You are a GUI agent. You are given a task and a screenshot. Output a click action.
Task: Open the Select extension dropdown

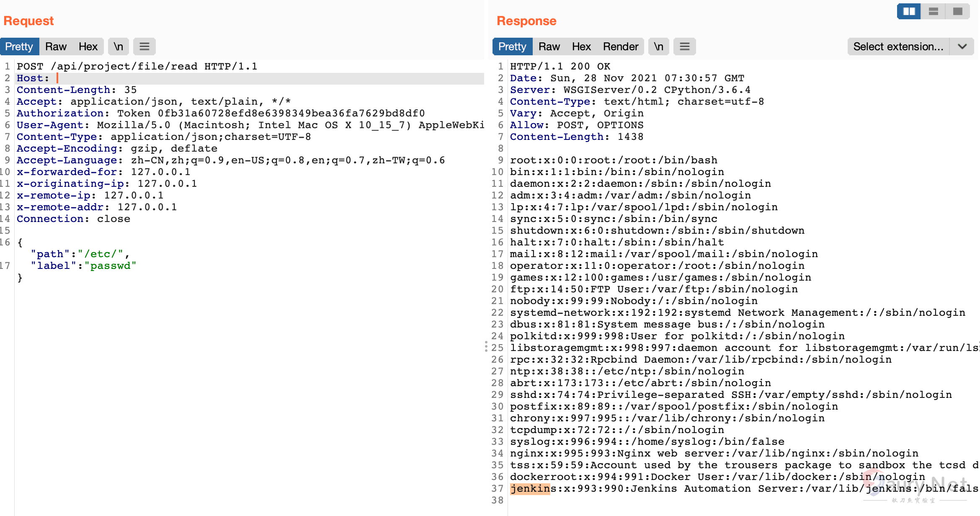pyautogui.click(x=898, y=46)
